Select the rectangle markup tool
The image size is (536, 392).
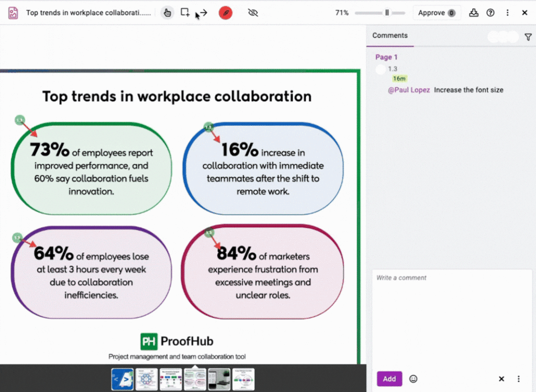pos(185,13)
